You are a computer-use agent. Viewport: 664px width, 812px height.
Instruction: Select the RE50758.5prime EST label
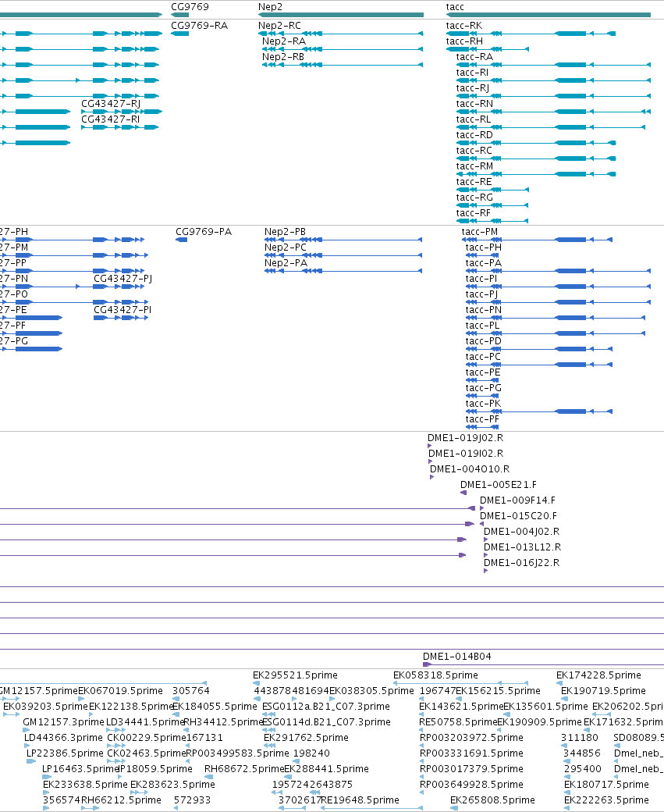pos(458,721)
